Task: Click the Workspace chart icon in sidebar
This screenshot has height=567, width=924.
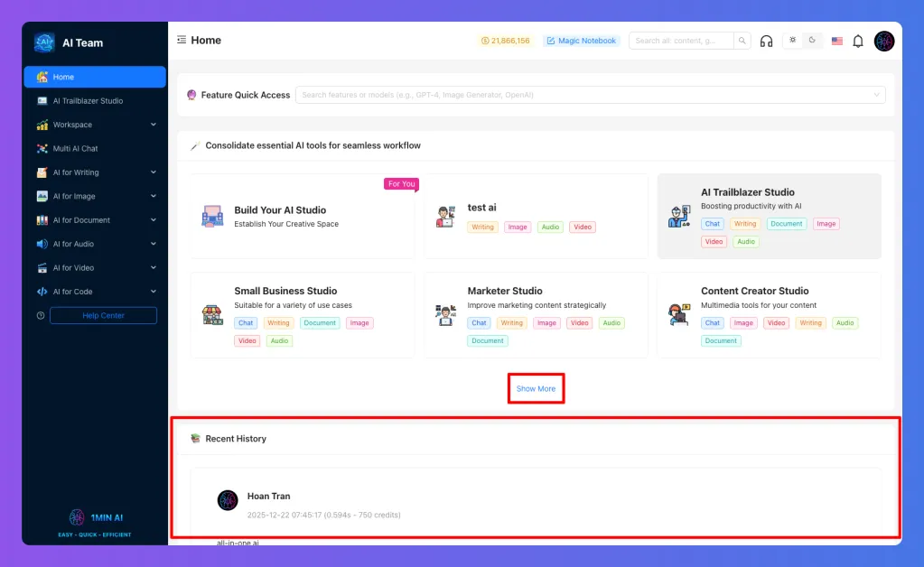Action: coord(42,125)
